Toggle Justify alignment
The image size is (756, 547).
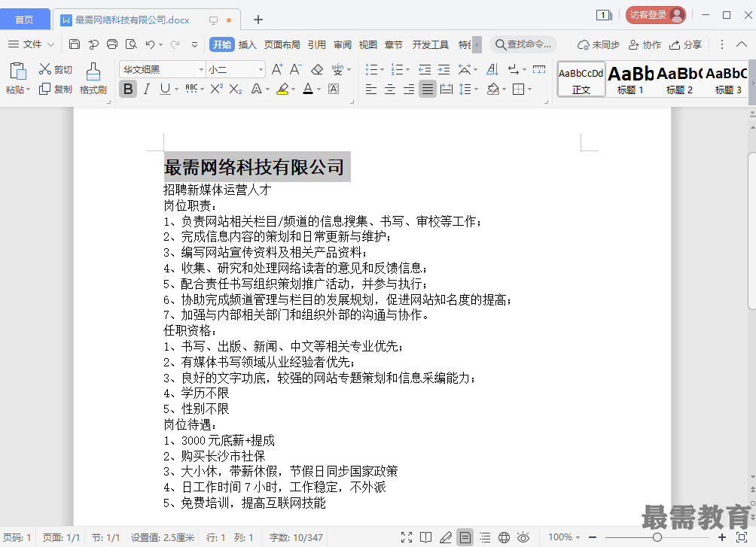point(427,89)
